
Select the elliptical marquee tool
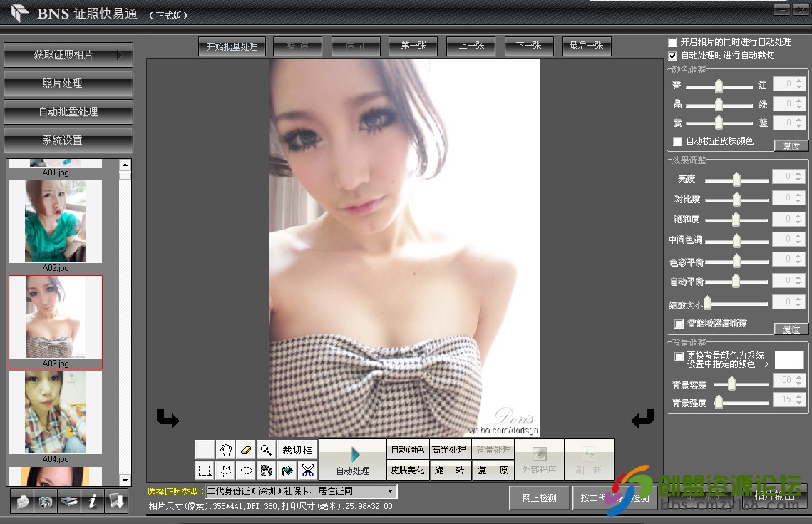coord(246,470)
